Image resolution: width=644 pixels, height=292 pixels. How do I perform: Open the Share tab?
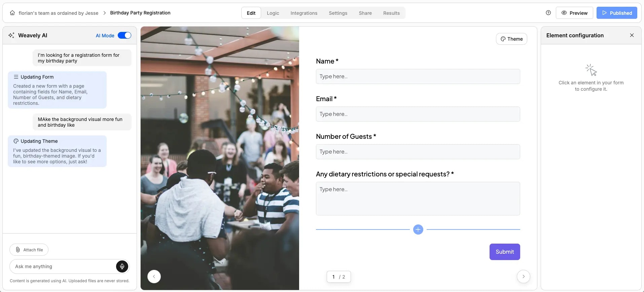pyautogui.click(x=365, y=13)
